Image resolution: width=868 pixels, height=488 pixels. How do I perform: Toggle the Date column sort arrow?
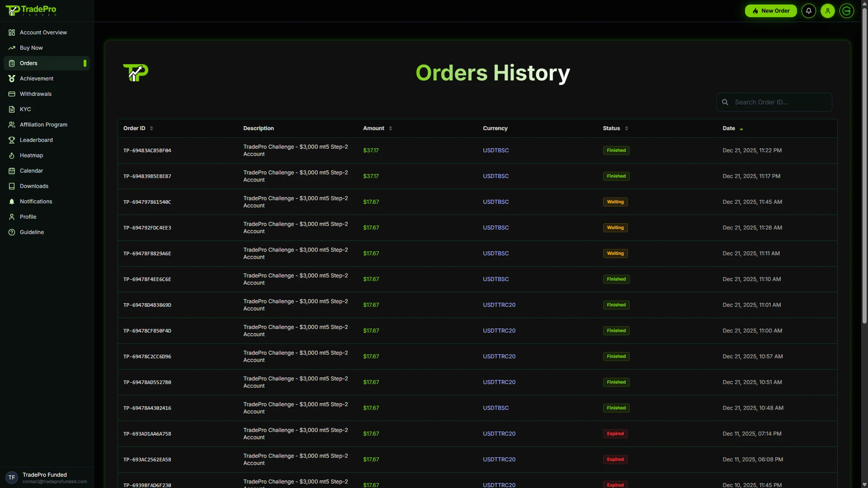[x=741, y=129]
